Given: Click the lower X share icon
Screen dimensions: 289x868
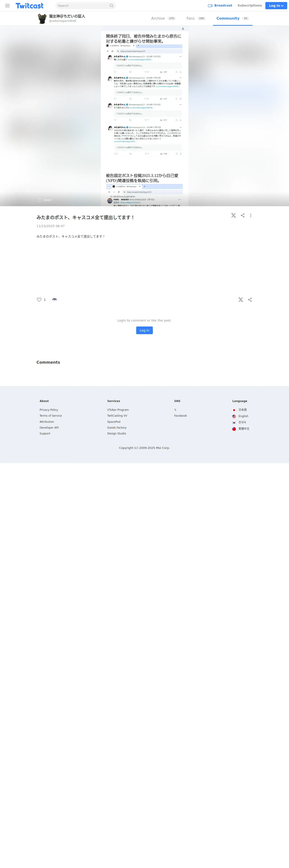Looking at the screenshot, I should 241,299.
